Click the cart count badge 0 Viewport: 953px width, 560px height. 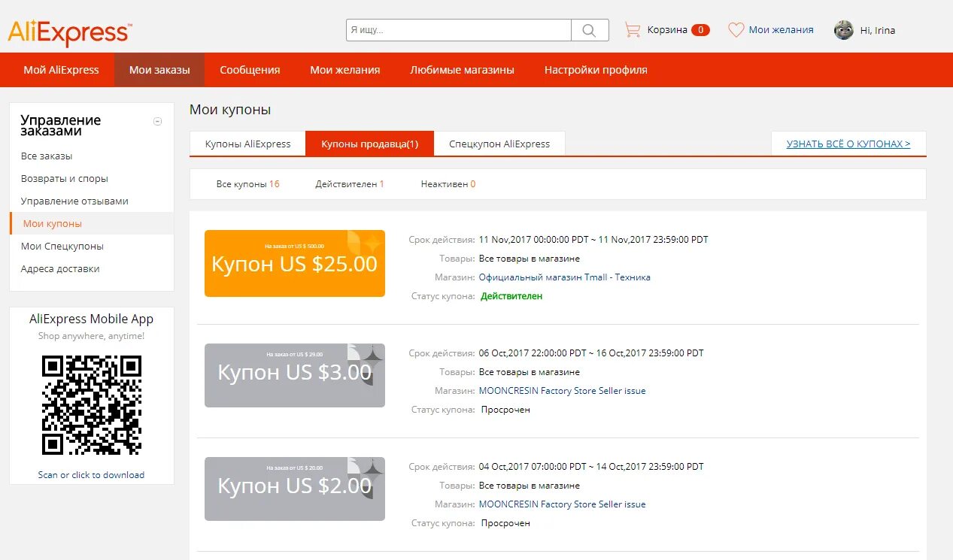click(700, 30)
